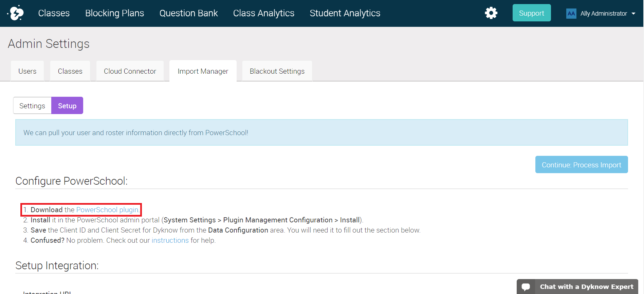Download the PowerSchool plugin link
This screenshot has height=294, width=644.
click(x=107, y=210)
